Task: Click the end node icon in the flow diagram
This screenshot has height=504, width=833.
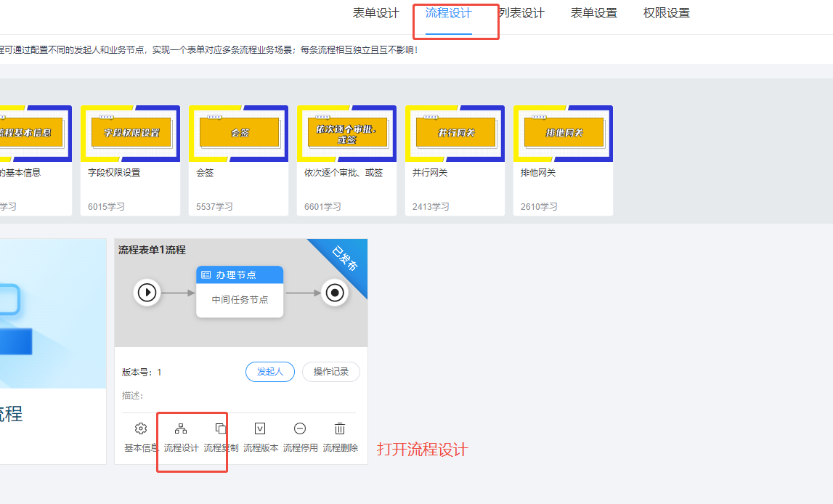Action: (x=333, y=293)
